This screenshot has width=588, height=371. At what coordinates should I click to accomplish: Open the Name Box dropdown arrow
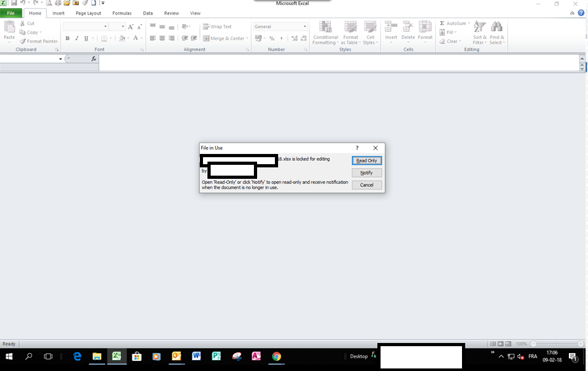[60, 59]
